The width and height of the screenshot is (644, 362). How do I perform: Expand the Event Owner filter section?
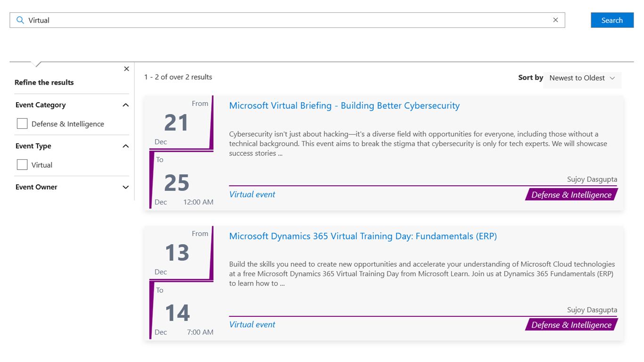click(x=125, y=187)
